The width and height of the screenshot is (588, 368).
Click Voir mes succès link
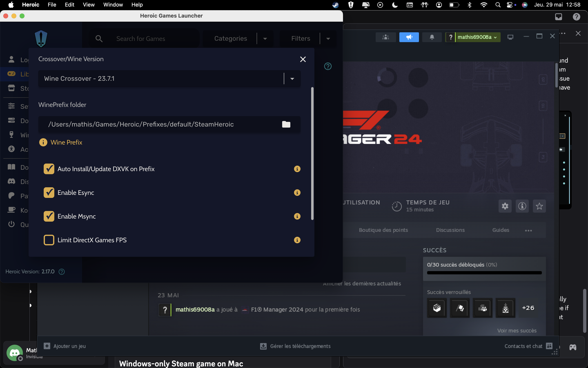(517, 331)
